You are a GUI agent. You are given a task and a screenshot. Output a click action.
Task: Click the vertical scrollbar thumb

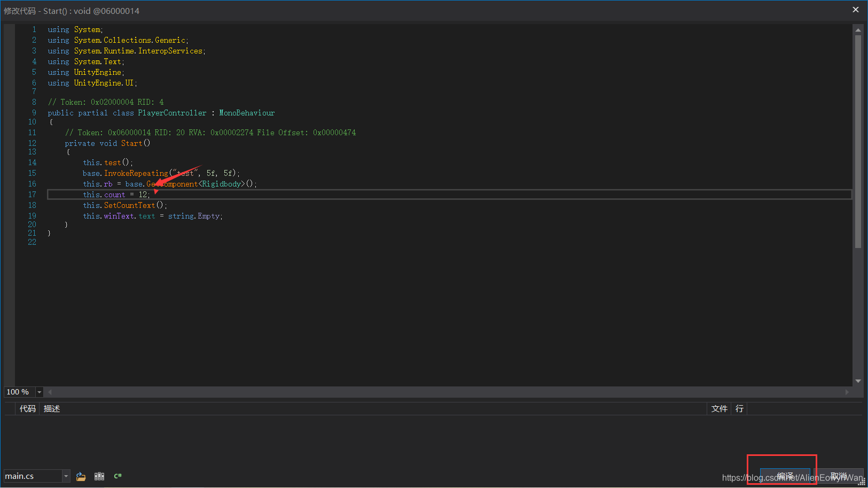[x=858, y=142]
